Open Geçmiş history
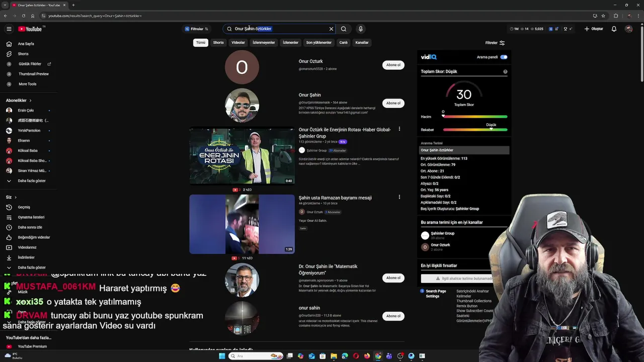This screenshot has height=362, width=644. 24,207
